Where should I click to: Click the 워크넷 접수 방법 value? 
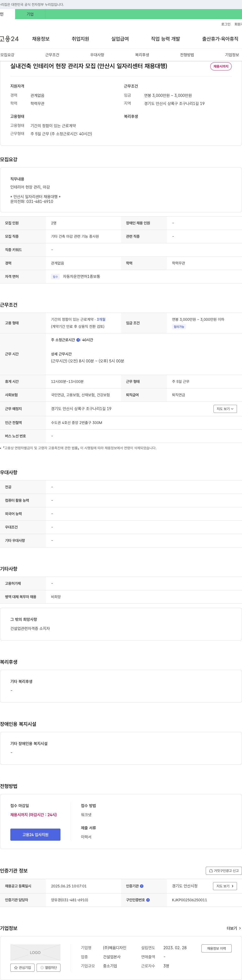(x=86, y=814)
